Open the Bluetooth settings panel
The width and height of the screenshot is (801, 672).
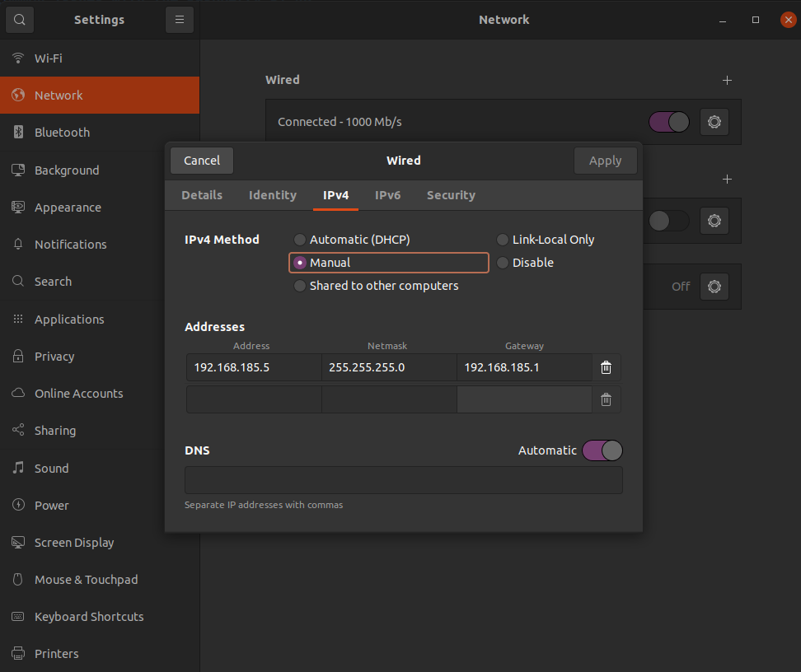tap(62, 133)
